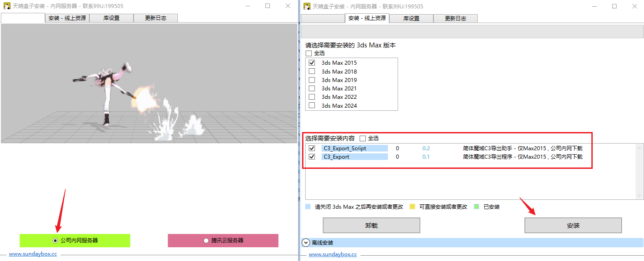Close the left window

tap(288, 6)
